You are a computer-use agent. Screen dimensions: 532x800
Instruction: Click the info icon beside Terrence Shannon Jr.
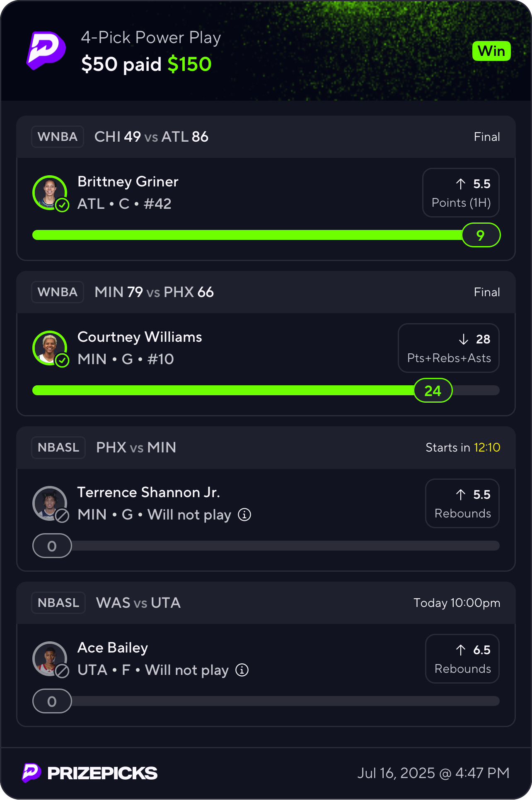tap(244, 515)
